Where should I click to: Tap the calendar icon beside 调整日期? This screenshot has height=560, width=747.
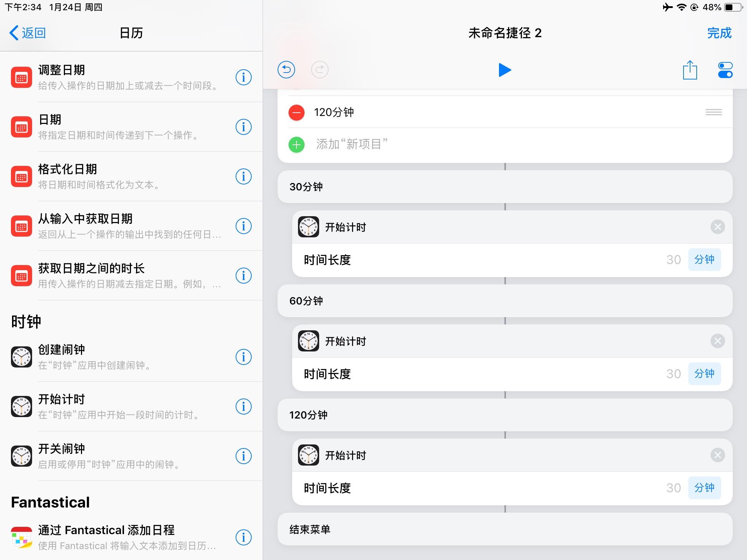[22, 77]
